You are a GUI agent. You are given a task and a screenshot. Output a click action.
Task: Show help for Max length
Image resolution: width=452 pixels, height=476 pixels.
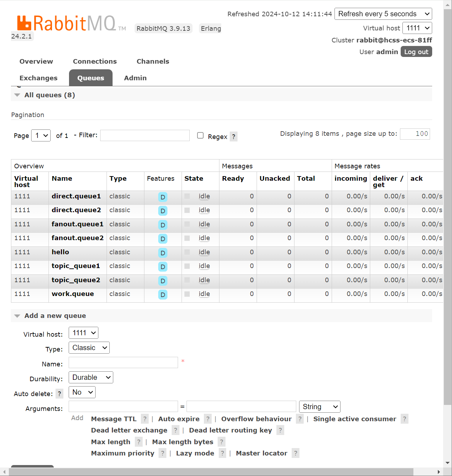pos(139,442)
